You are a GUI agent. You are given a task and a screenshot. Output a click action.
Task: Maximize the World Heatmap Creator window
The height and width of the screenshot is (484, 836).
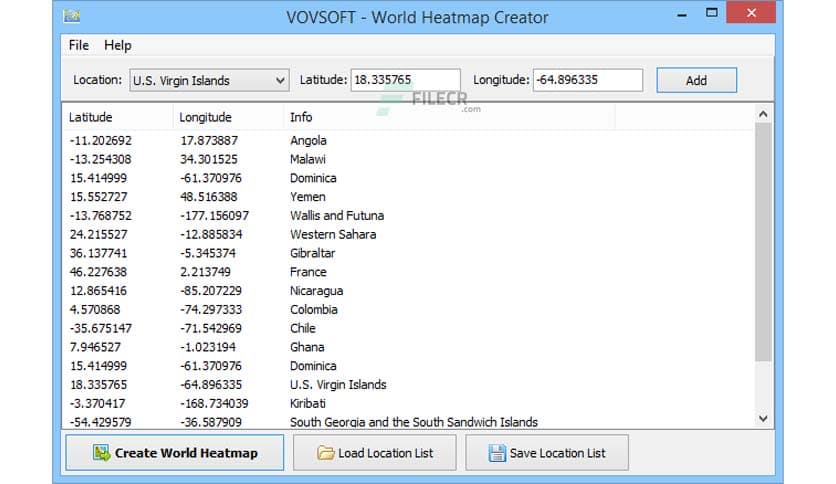point(711,13)
